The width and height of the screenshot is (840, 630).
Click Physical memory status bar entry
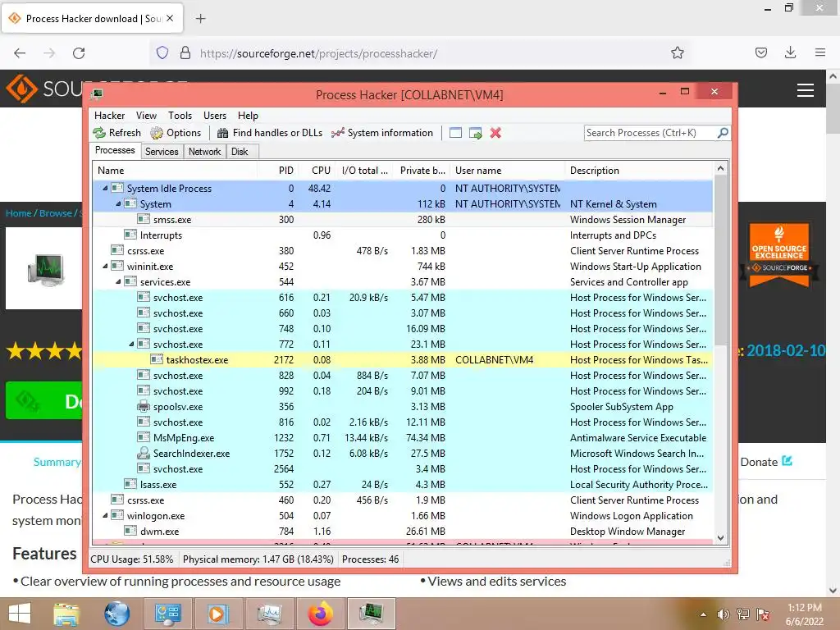pos(258,559)
